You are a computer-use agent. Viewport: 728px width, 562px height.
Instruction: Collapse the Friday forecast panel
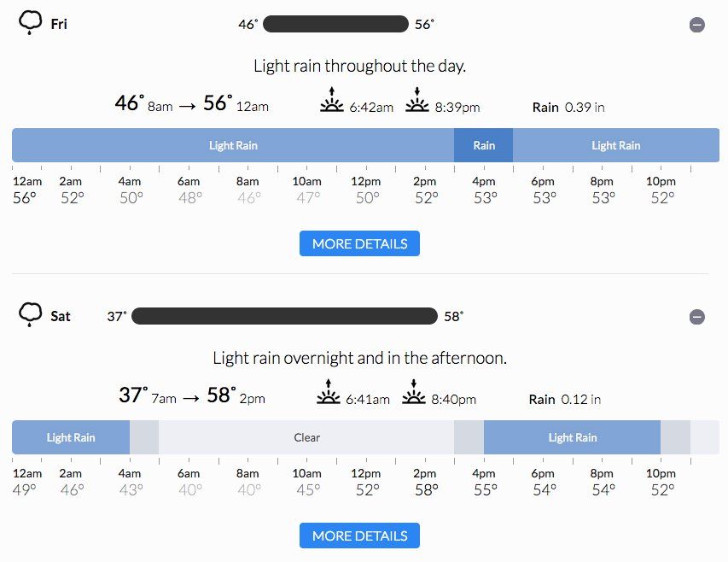coord(697,25)
